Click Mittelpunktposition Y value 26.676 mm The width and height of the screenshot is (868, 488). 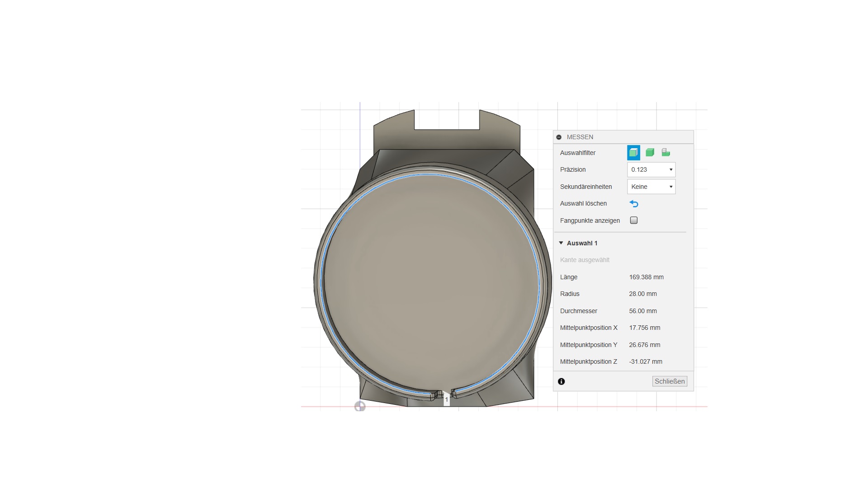[645, 345]
